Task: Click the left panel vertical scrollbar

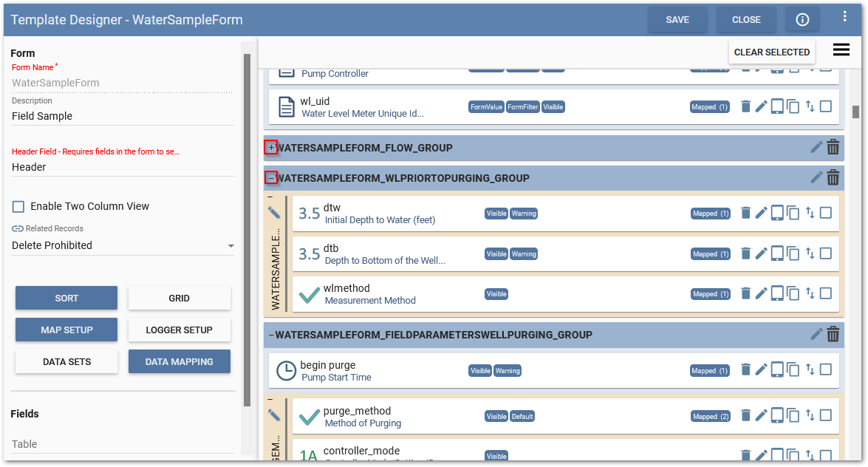Action: 247,222
